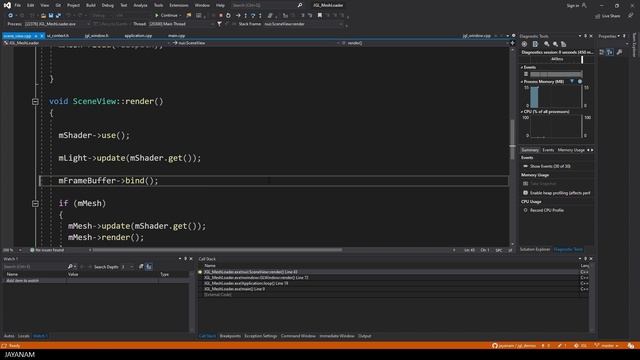Switch to the application.cpp editor tab
The height and width of the screenshot is (360, 640).
(x=138, y=36)
